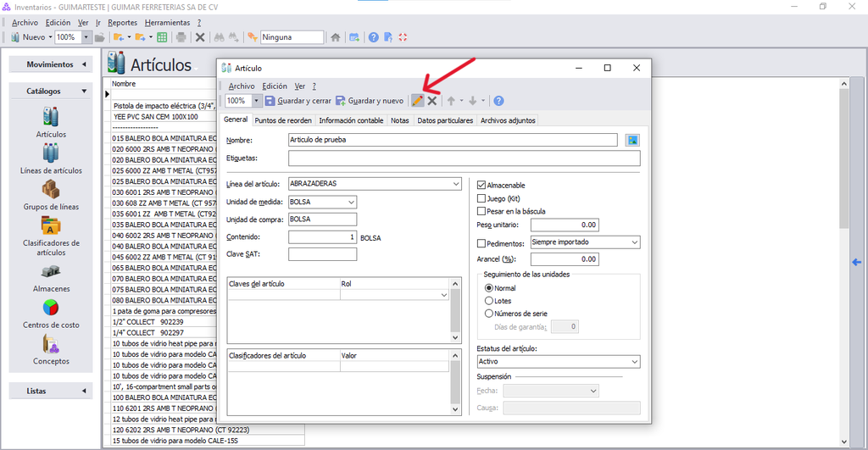
Task: Open the Artículos catalog icon in sidebar
Action: click(51, 117)
